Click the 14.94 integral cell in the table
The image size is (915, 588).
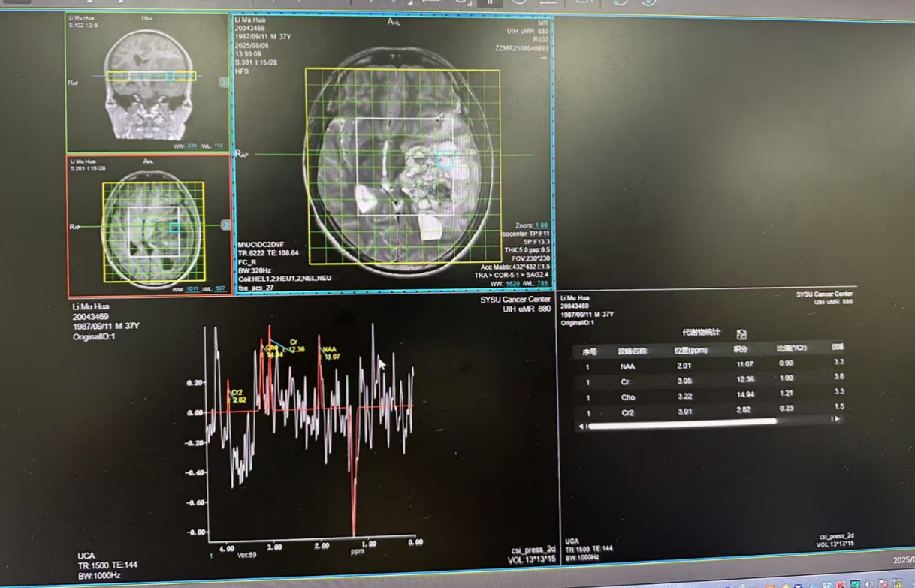[745, 394]
